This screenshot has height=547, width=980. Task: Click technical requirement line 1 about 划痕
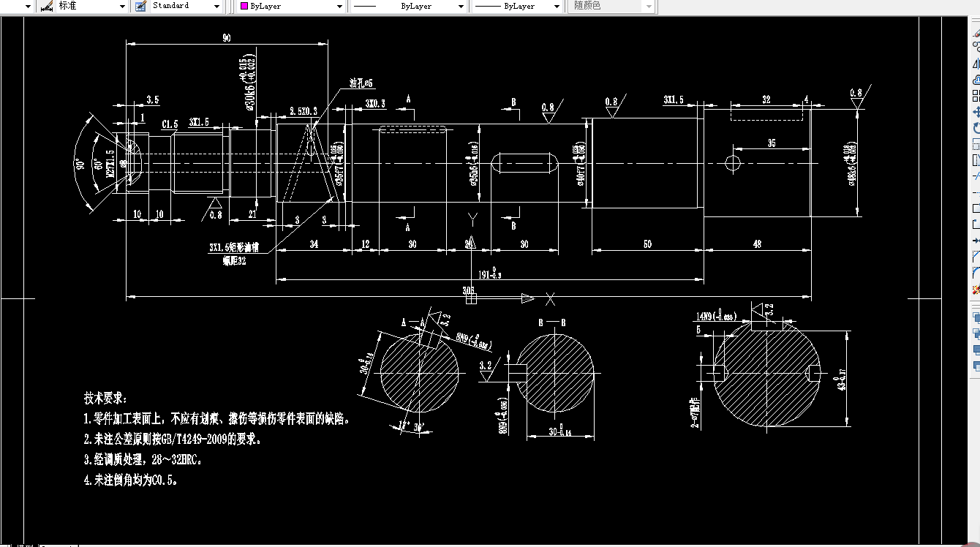click(x=218, y=419)
